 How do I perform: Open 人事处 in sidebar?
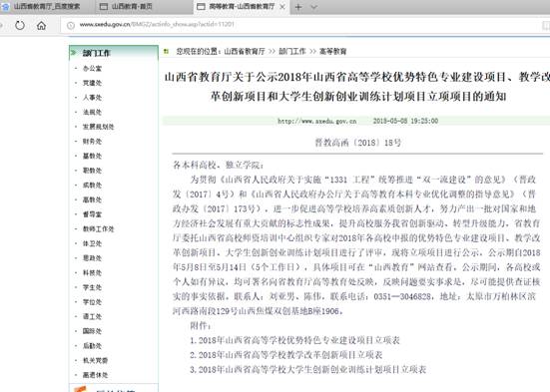point(92,98)
